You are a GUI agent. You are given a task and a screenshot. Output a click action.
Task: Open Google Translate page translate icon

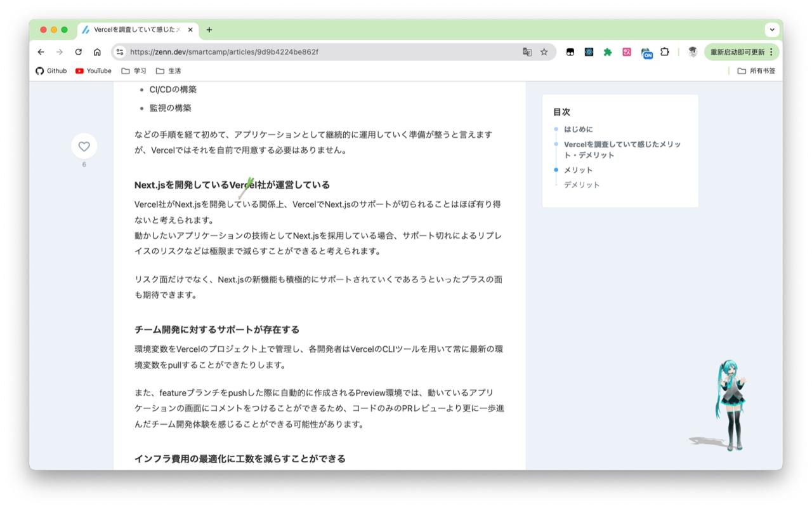[527, 52]
